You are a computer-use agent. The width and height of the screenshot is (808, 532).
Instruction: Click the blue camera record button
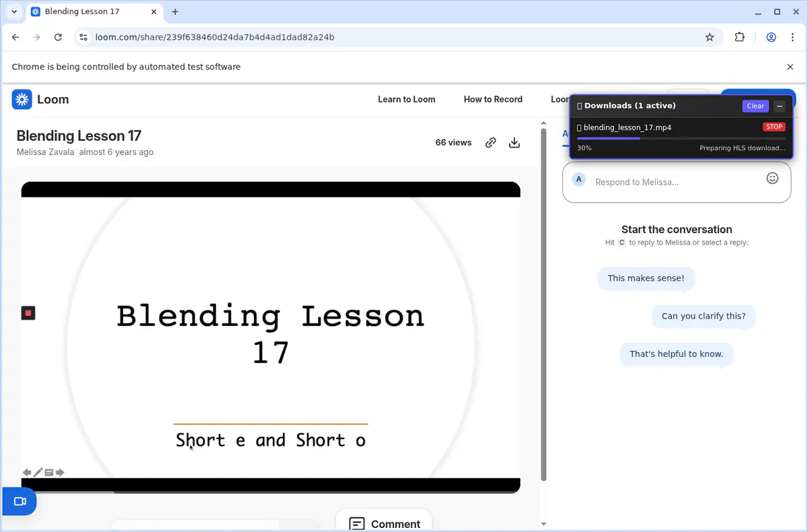coord(20,501)
